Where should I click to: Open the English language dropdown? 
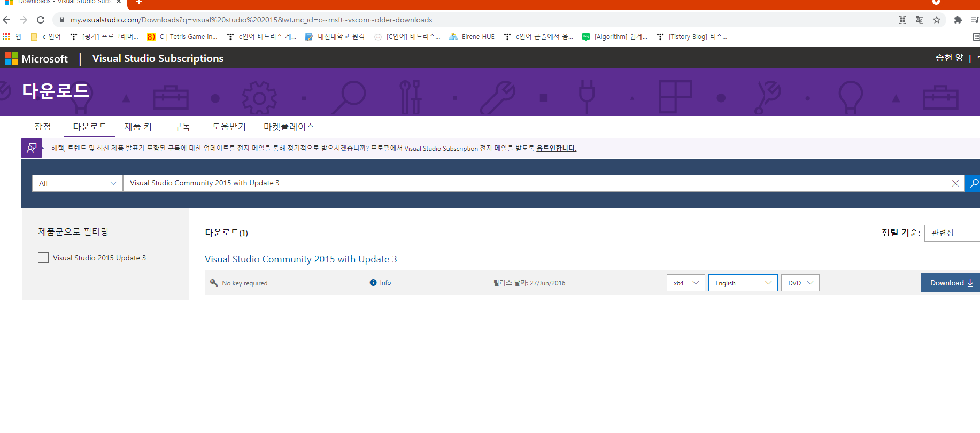(x=743, y=283)
